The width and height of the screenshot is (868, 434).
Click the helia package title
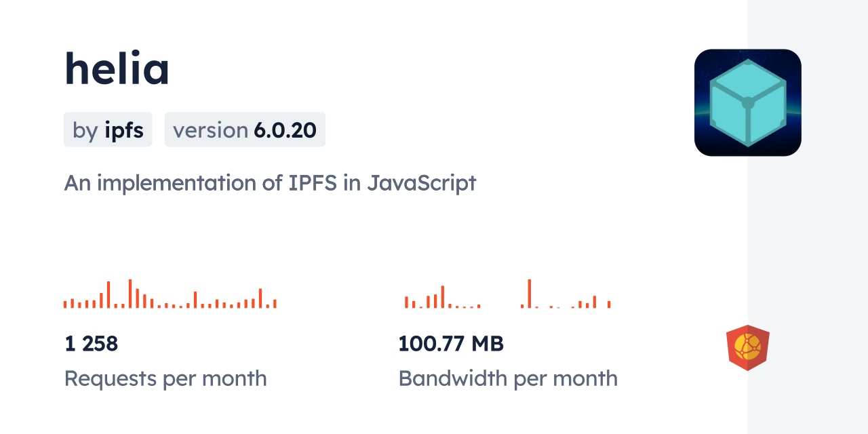117,68
